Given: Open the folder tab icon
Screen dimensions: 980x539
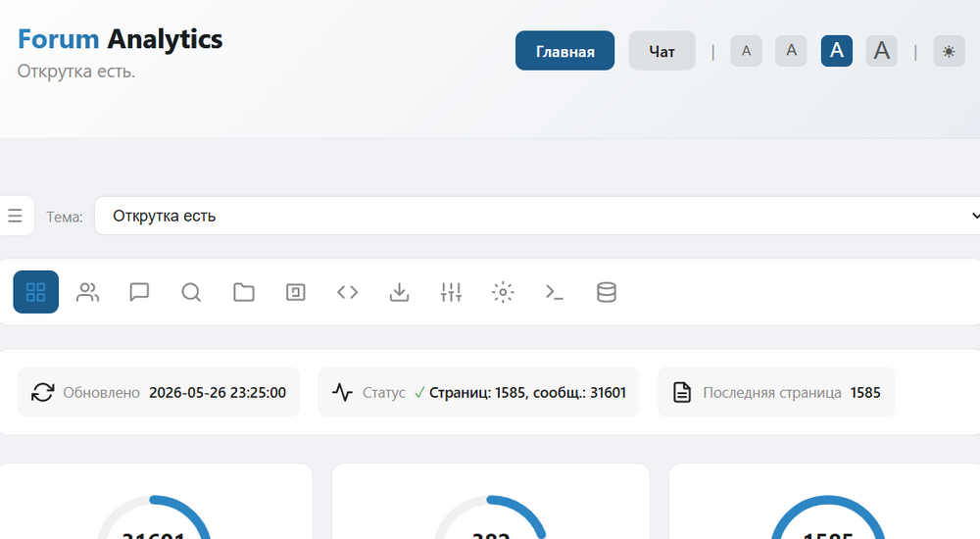Looking at the screenshot, I should (244, 292).
